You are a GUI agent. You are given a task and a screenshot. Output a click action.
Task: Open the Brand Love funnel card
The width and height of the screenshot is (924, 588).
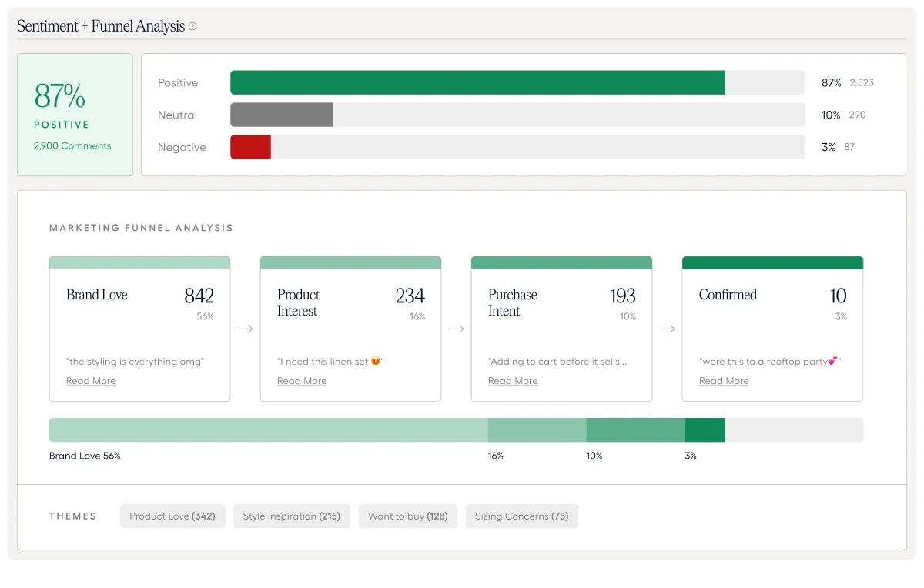click(139, 329)
